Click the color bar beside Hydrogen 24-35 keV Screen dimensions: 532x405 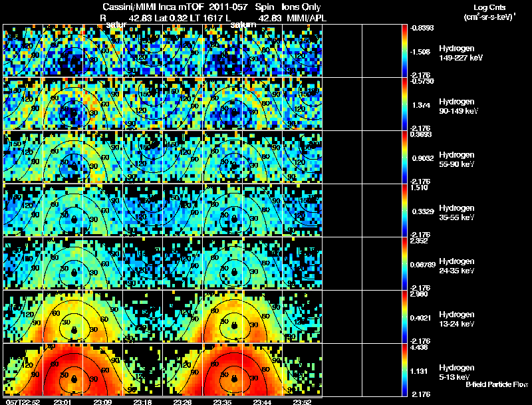pos(404,264)
